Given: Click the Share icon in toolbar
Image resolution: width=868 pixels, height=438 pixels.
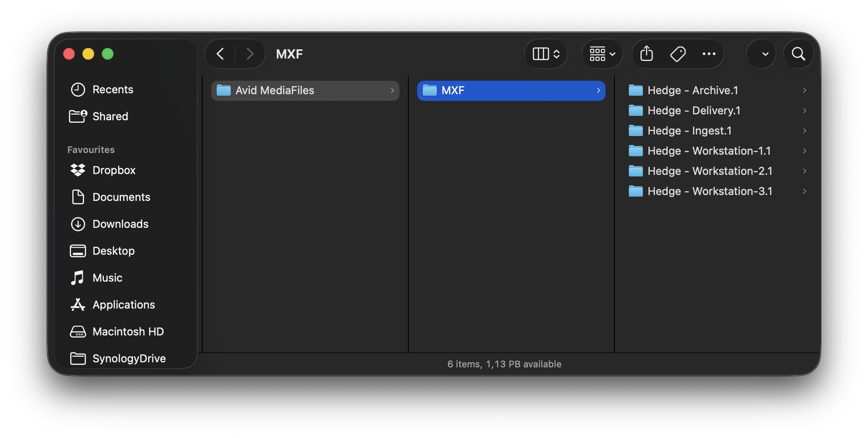Looking at the screenshot, I should pos(646,54).
